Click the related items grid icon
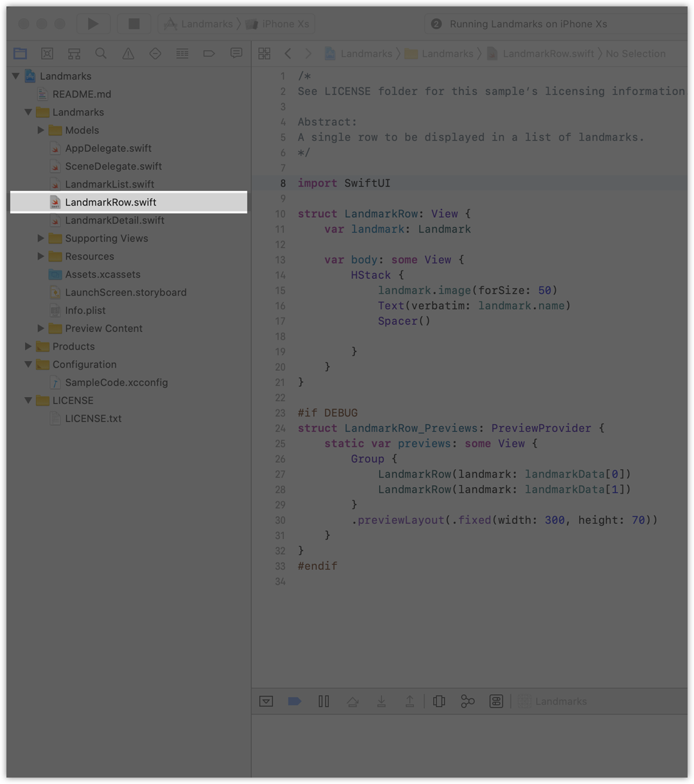This screenshot has height=784, width=694. pyautogui.click(x=264, y=53)
